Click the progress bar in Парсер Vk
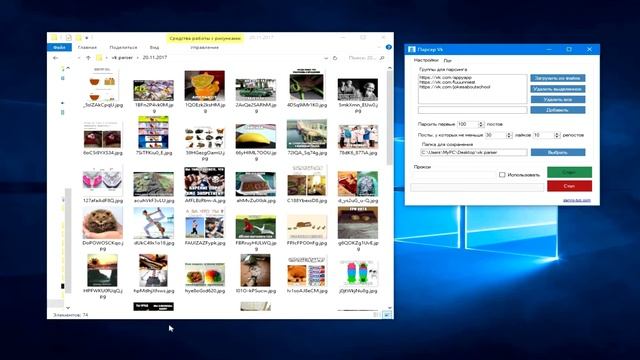 tap(478, 187)
